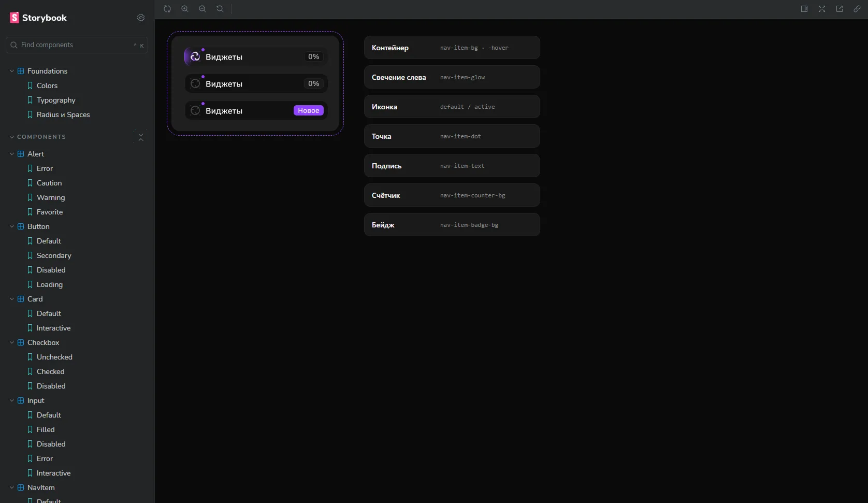Click the Иконка token card

click(x=452, y=107)
